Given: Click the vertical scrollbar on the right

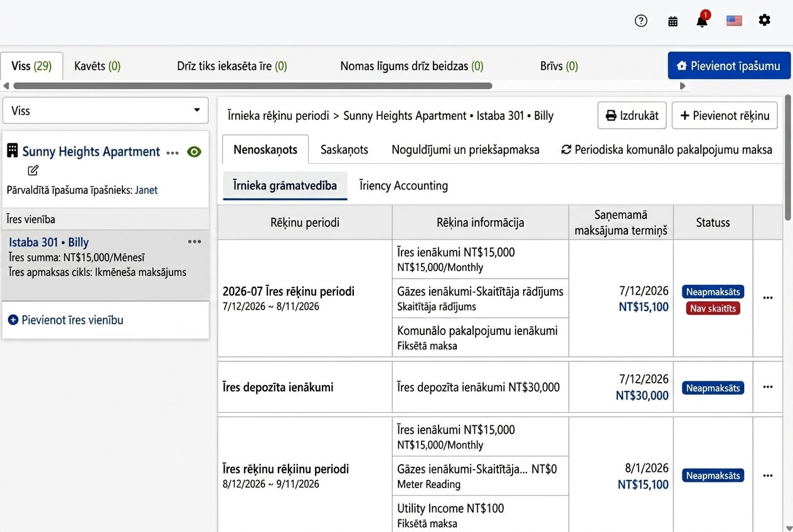Looking at the screenshot, I should (x=788, y=157).
